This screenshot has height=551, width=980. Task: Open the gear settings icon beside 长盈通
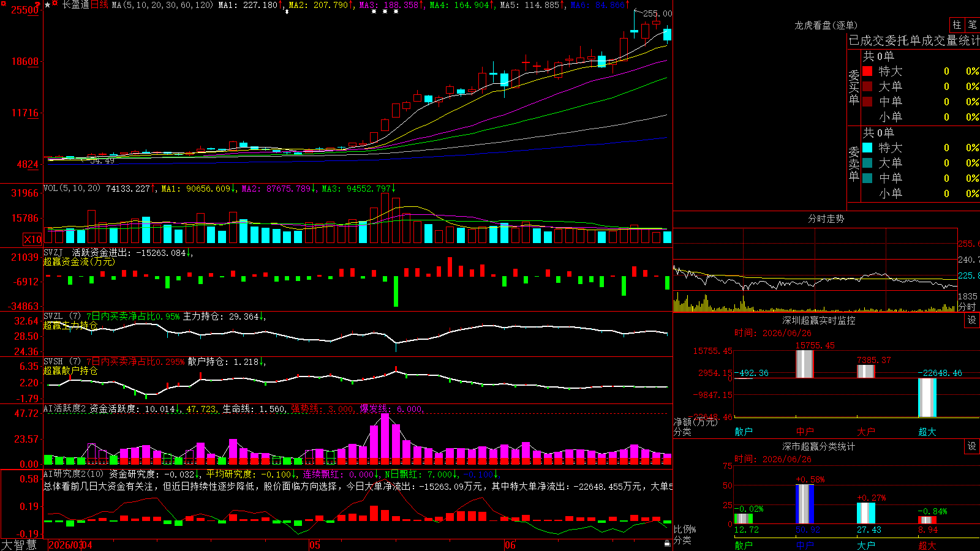(x=55, y=4)
